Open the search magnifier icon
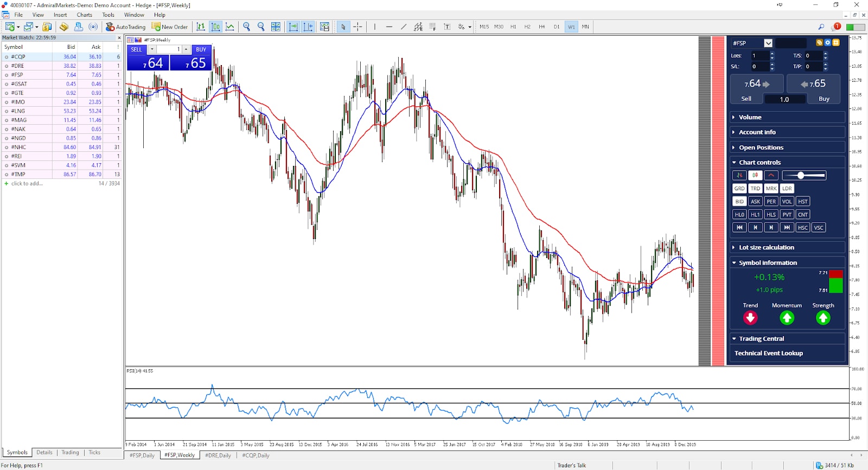This screenshot has height=470, width=868. [x=821, y=27]
